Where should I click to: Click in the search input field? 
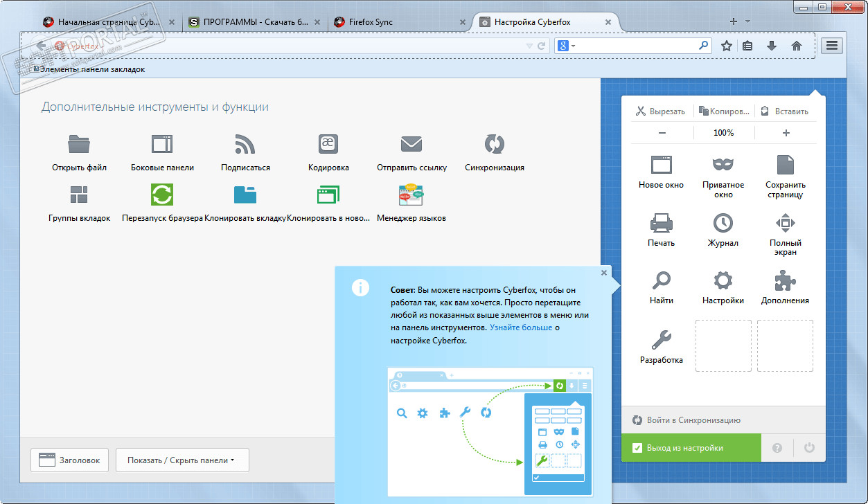point(635,46)
